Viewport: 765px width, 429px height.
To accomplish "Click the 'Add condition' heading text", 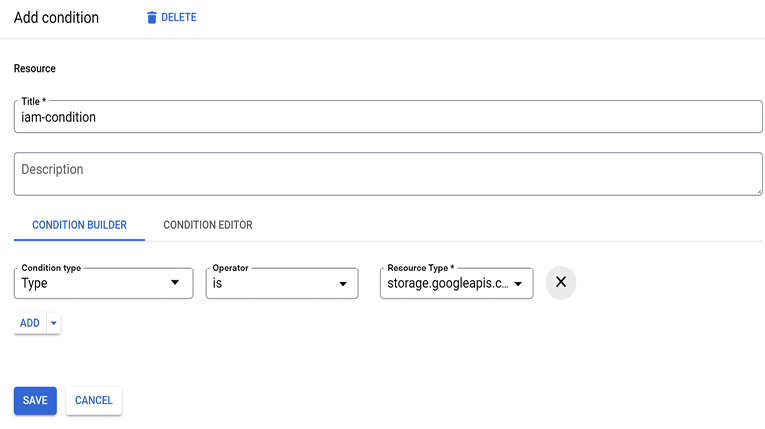I will (x=56, y=18).
